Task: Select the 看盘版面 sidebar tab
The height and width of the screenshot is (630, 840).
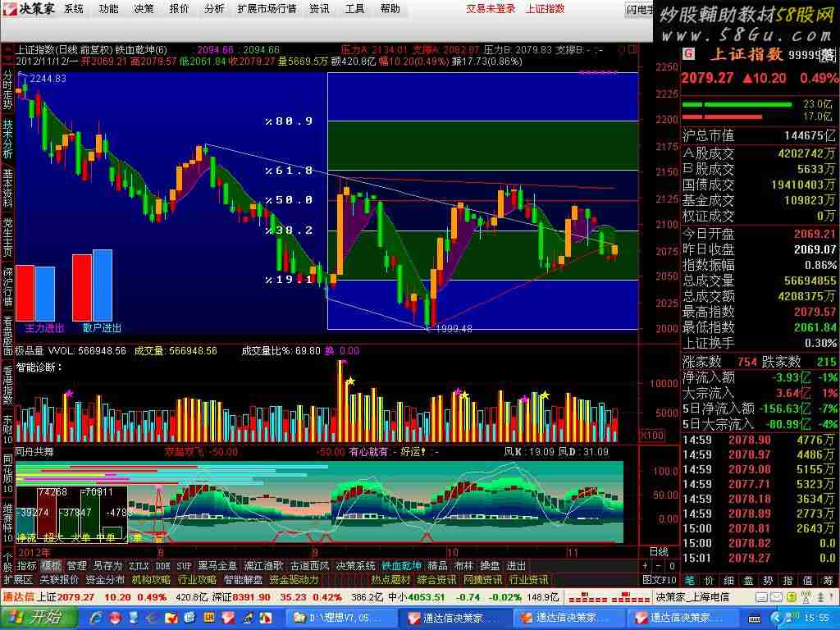Action: (7, 336)
